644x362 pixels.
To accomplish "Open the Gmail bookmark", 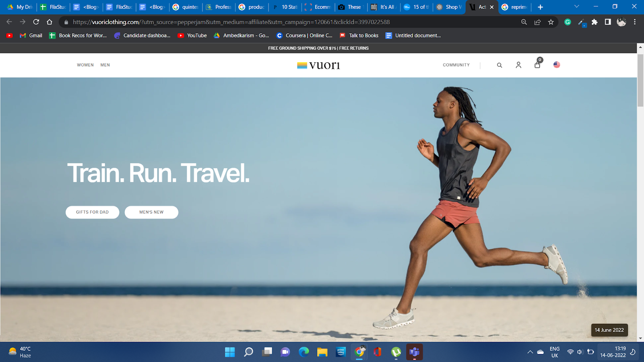I will 31,35.
